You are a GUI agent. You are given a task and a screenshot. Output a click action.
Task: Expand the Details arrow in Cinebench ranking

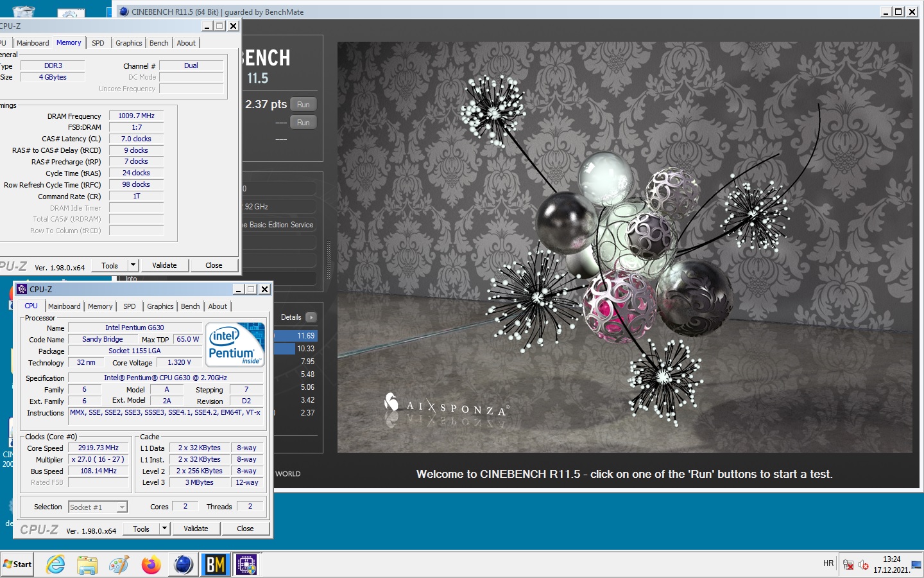click(311, 317)
